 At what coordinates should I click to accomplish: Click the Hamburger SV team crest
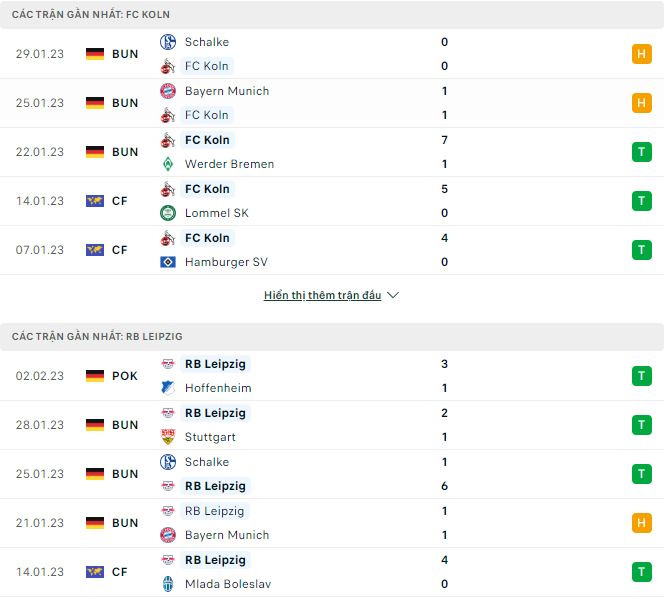168,262
